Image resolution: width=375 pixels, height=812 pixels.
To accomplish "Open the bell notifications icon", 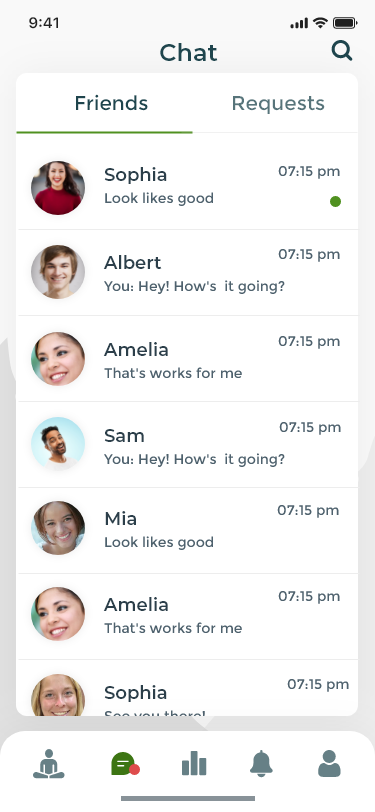I will coord(262,764).
